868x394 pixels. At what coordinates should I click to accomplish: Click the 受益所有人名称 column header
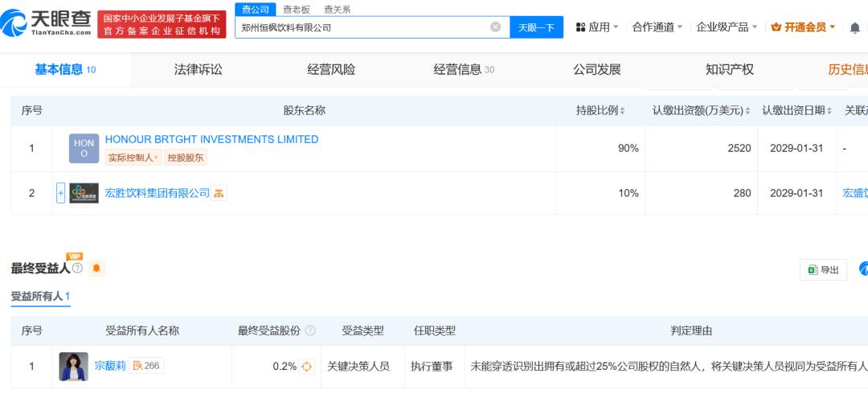pyautogui.click(x=142, y=330)
